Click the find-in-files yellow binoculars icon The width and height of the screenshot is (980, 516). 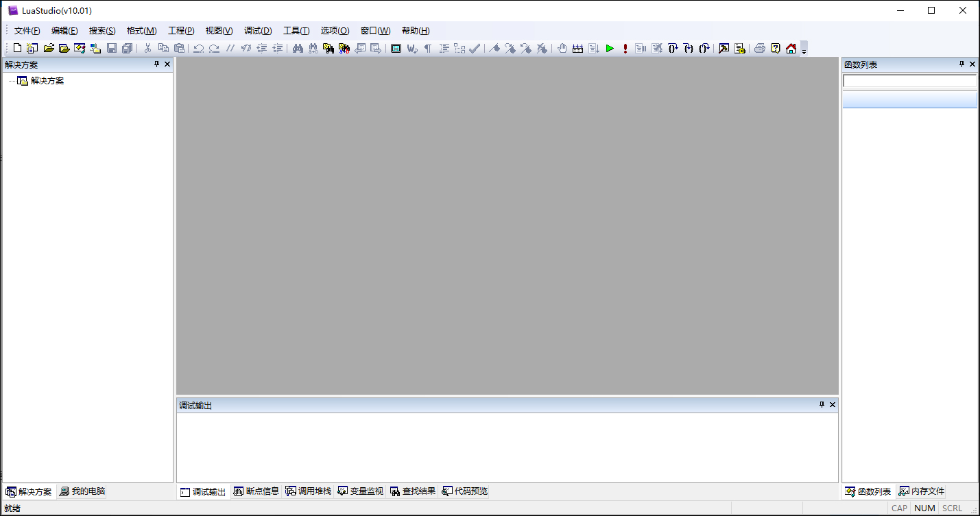tap(328, 48)
